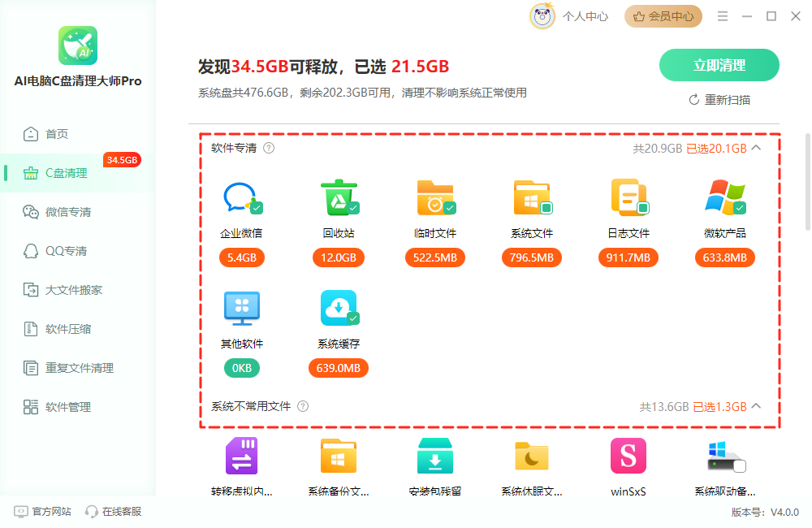Open the winSxS icon

click(x=628, y=456)
